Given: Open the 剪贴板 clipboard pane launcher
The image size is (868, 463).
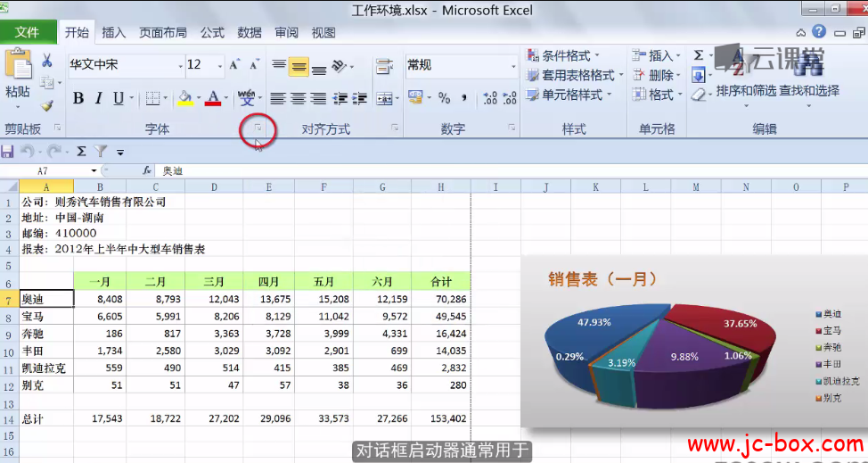Looking at the screenshot, I should (x=57, y=128).
